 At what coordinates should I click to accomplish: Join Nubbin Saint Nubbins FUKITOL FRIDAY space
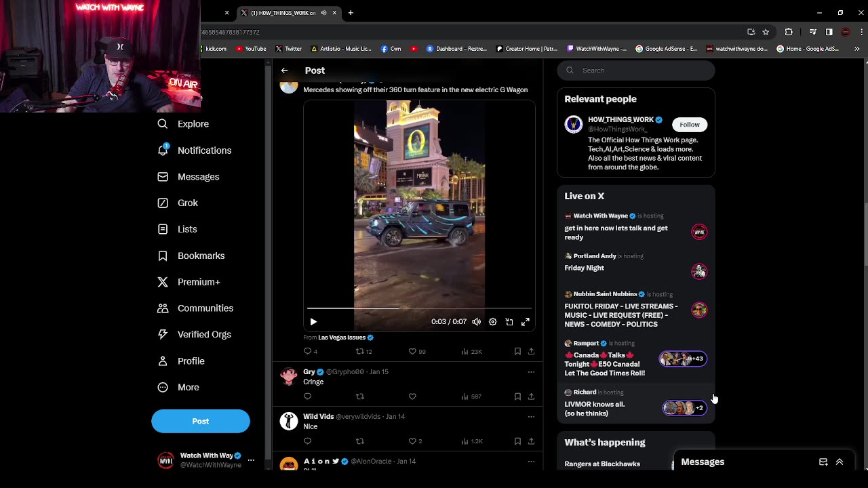point(636,310)
